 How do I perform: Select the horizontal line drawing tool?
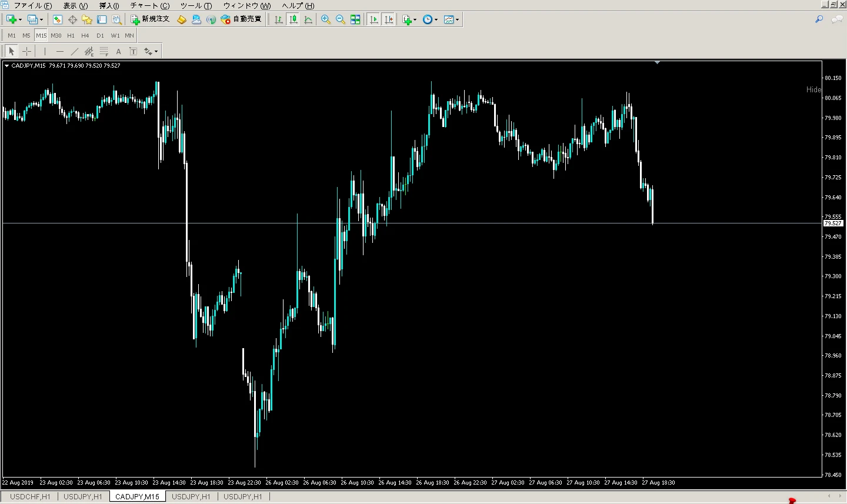click(59, 52)
